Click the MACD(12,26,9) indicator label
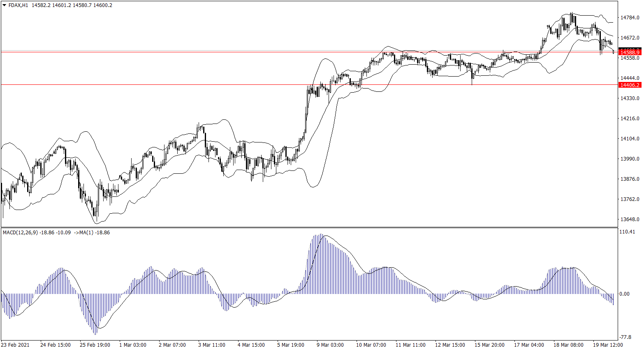 coord(20,233)
